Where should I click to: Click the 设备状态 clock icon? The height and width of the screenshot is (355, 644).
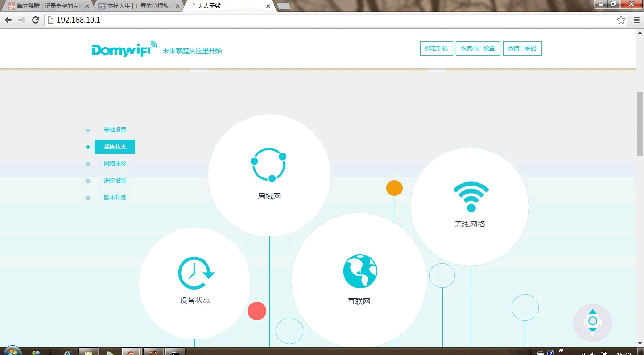[195, 273]
